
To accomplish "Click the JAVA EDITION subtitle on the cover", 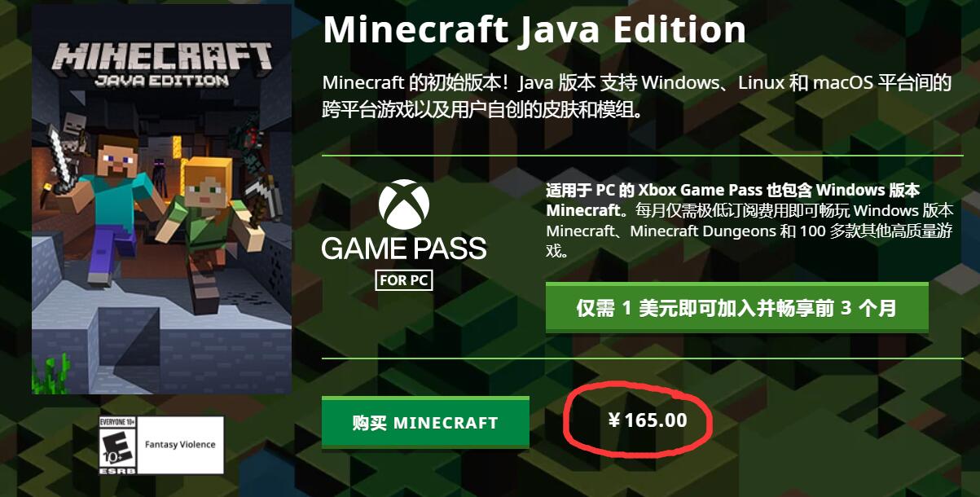I will pyautogui.click(x=162, y=81).
